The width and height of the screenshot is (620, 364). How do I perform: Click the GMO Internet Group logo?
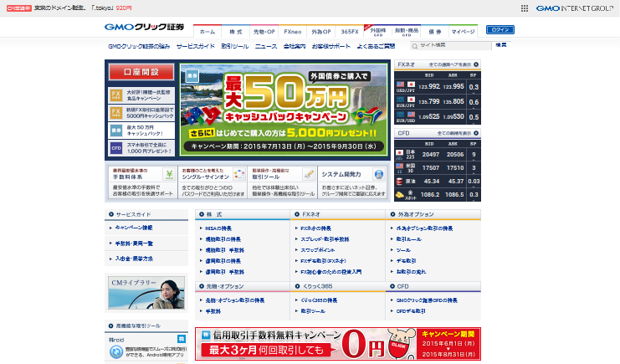tap(575, 8)
